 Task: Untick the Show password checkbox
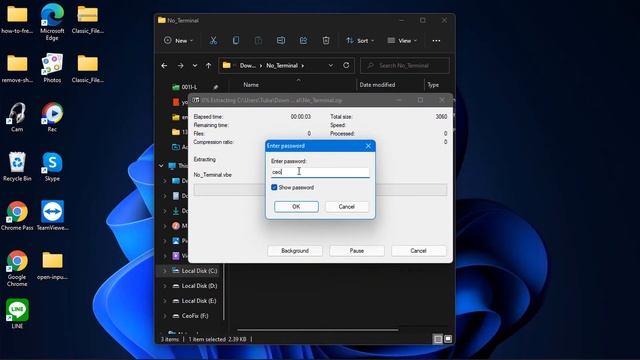click(274, 187)
